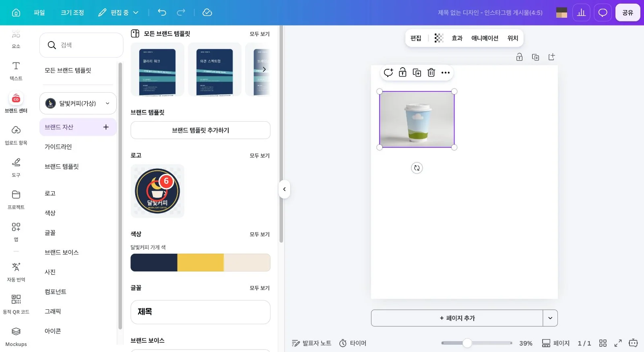Open 프로젝트 folder in sidebar
Image resolution: width=644 pixels, height=352 pixels.
(16, 200)
